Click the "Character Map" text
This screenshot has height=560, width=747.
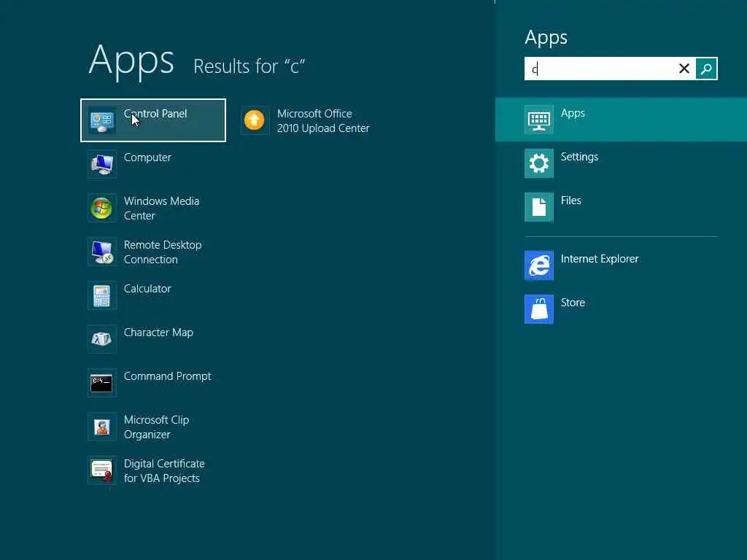pyautogui.click(x=158, y=332)
